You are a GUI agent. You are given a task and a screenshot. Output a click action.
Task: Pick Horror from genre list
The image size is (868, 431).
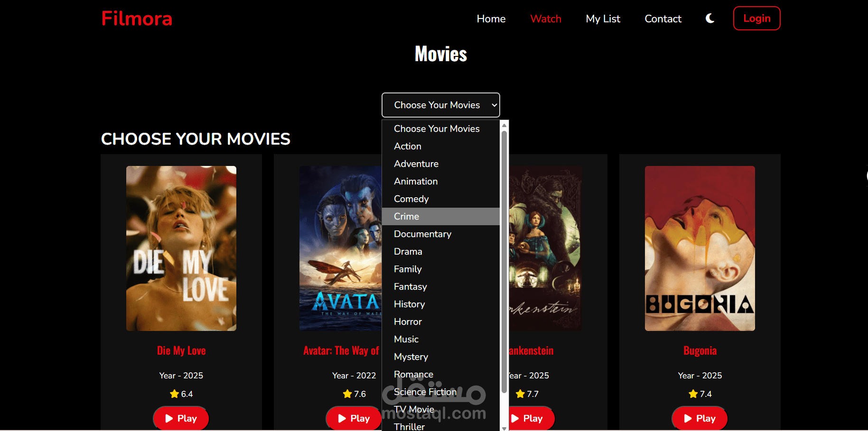[x=441, y=321]
